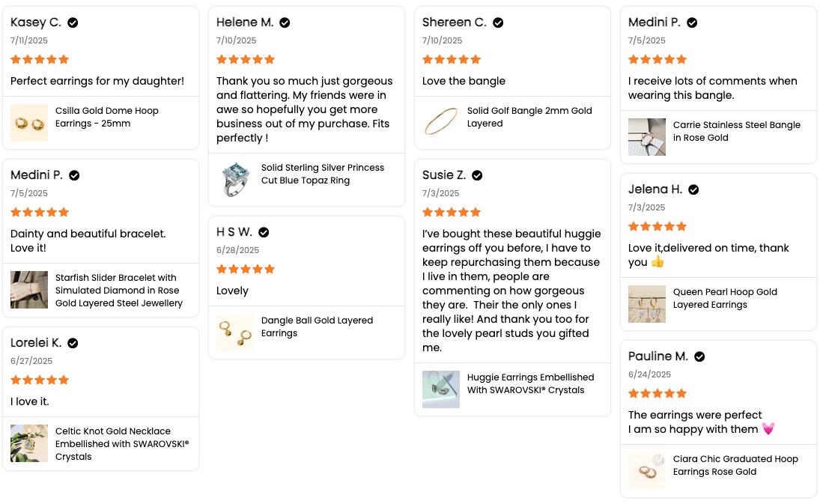
Task: Open Starfish Slider Bracelet product link
Action: click(119, 290)
